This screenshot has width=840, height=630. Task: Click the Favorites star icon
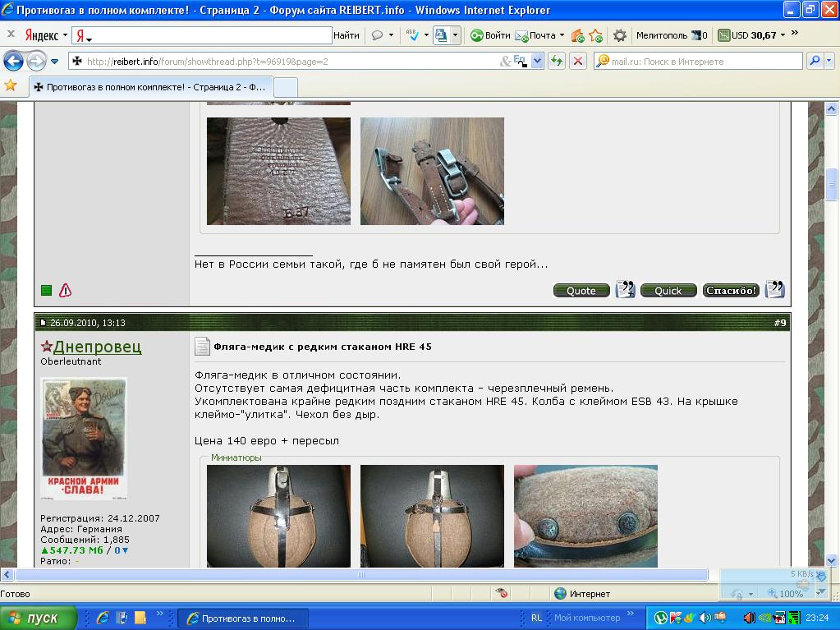[10, 85]
